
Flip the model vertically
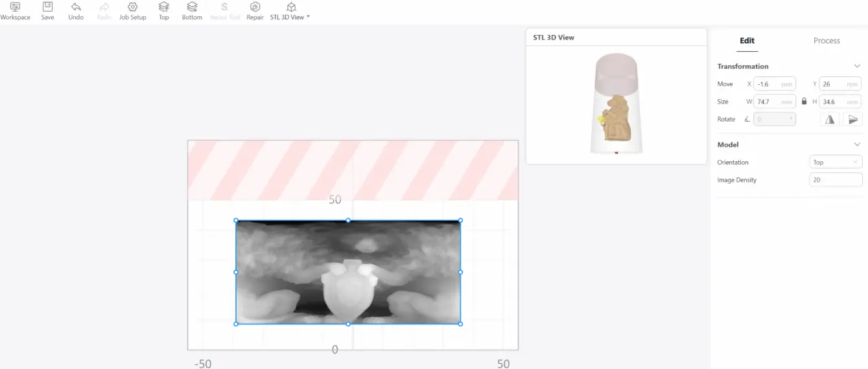pyautogui.click(x=853, y=119)
